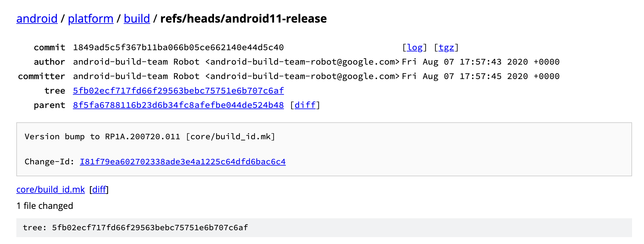Click the 1 file changed text
Screen dimensions: 644x244
45,206
